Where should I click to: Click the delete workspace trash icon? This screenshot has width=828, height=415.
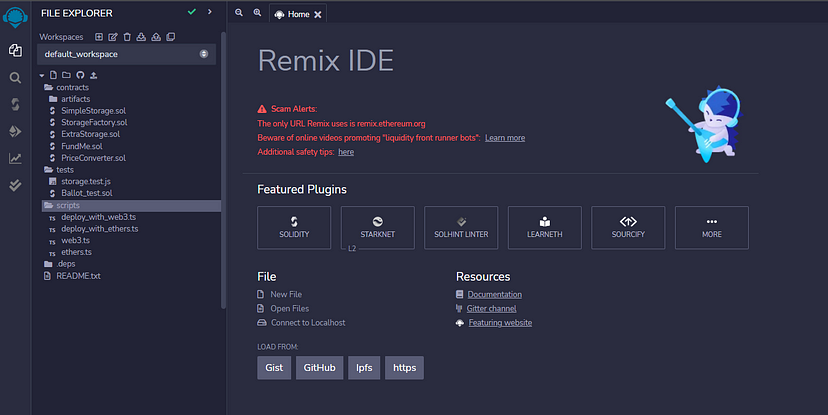127,36
